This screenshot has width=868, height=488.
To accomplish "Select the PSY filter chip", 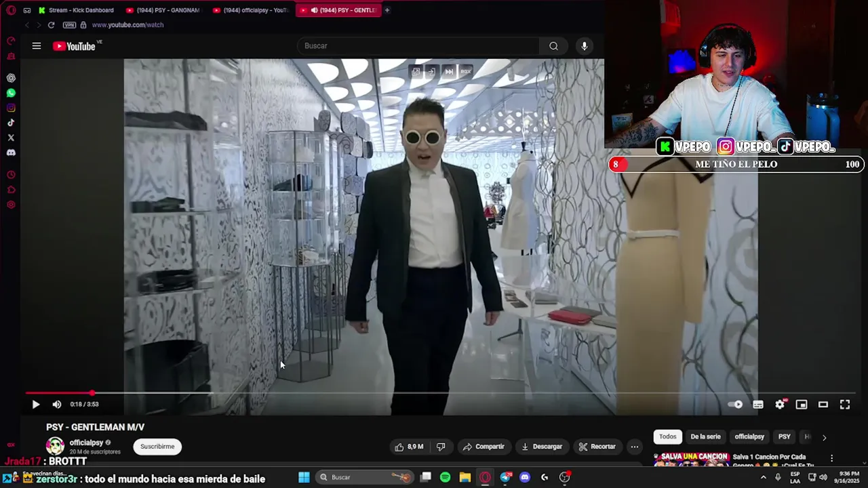I will click(x=785, y=437).
